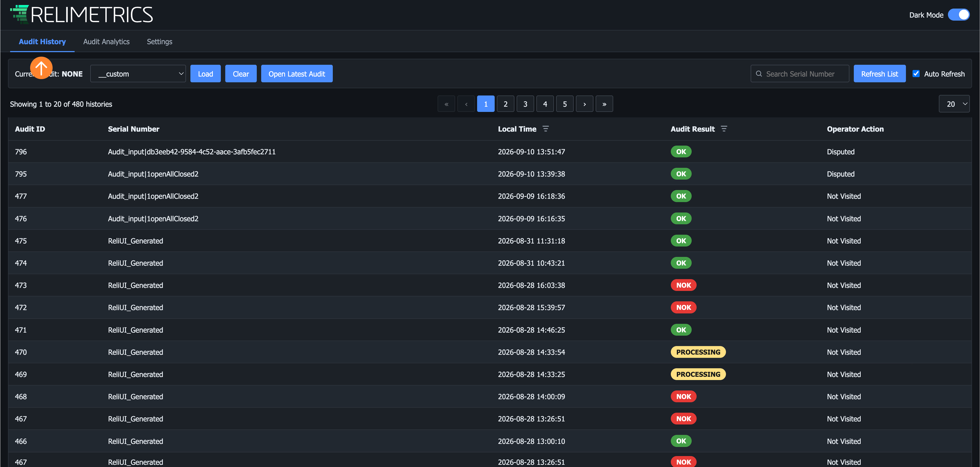The height and width of the screenshot is (467, 980).
Task: Click the Operator Action column header
Action: tap(855, 129)
